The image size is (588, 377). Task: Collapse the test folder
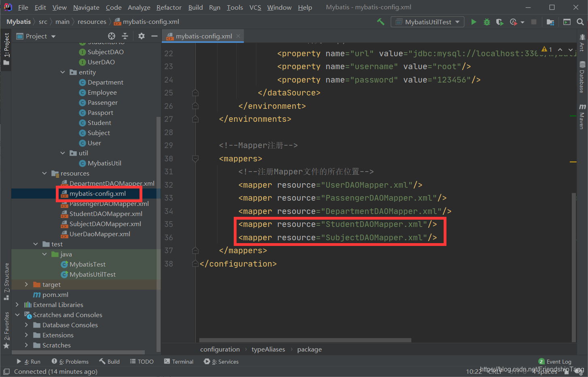36,244
